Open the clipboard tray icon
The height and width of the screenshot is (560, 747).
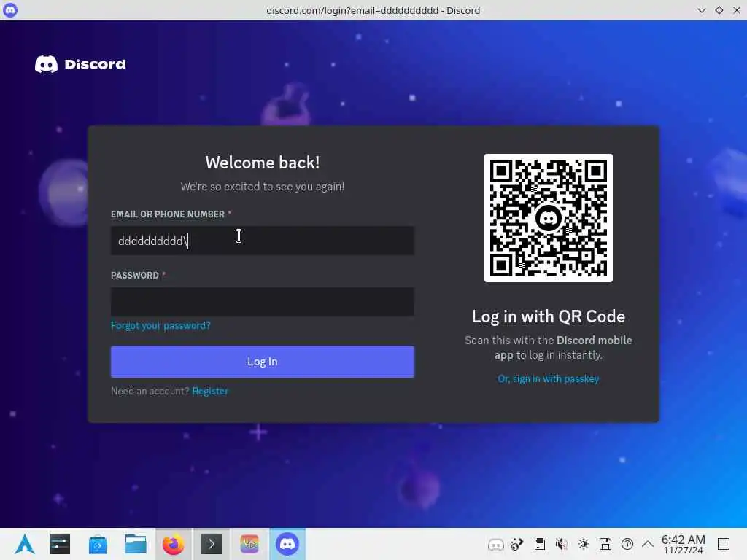pos(540,544)
